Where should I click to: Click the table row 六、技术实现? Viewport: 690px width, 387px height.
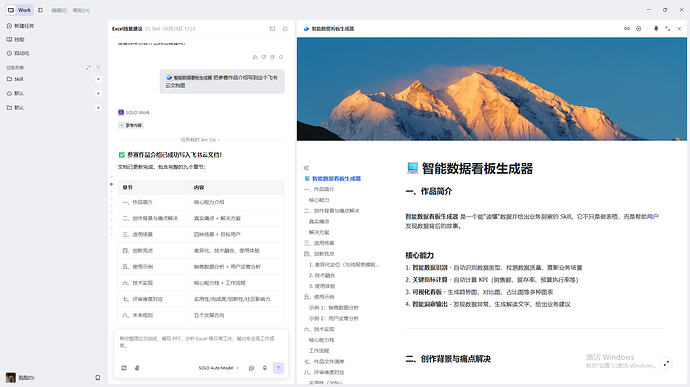(201, 283)
